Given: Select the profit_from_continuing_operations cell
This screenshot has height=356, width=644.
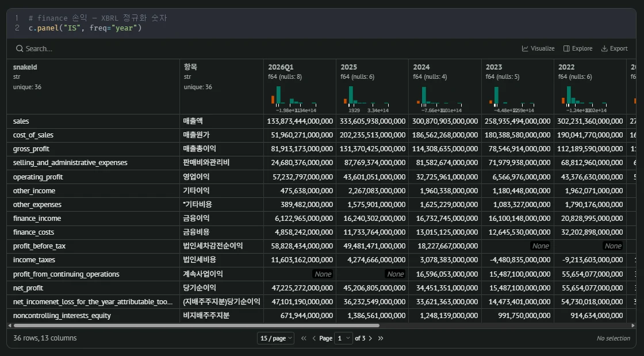Looking at the screenshot, I should click(x=93, y=274).
